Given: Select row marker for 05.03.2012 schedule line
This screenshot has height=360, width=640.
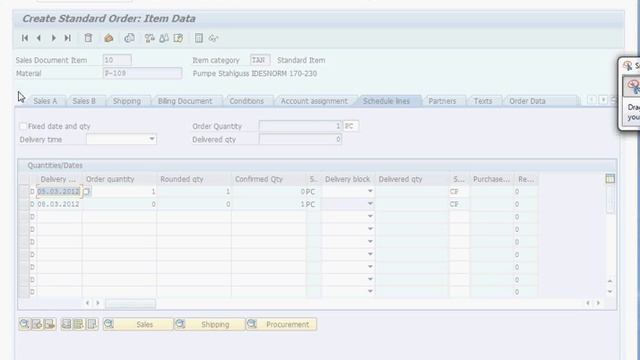Looking at the screenshot, I should pyautogui.click(x=24, y=191).
